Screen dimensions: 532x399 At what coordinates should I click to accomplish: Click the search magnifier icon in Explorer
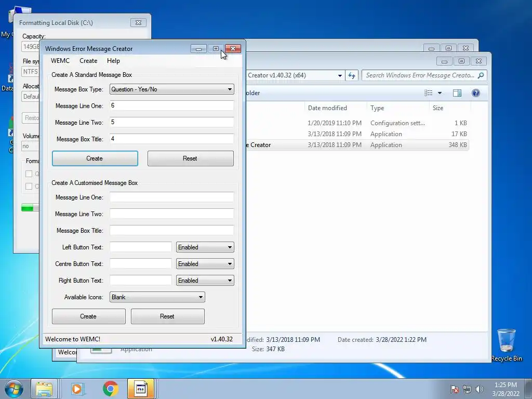click(481, 75)
